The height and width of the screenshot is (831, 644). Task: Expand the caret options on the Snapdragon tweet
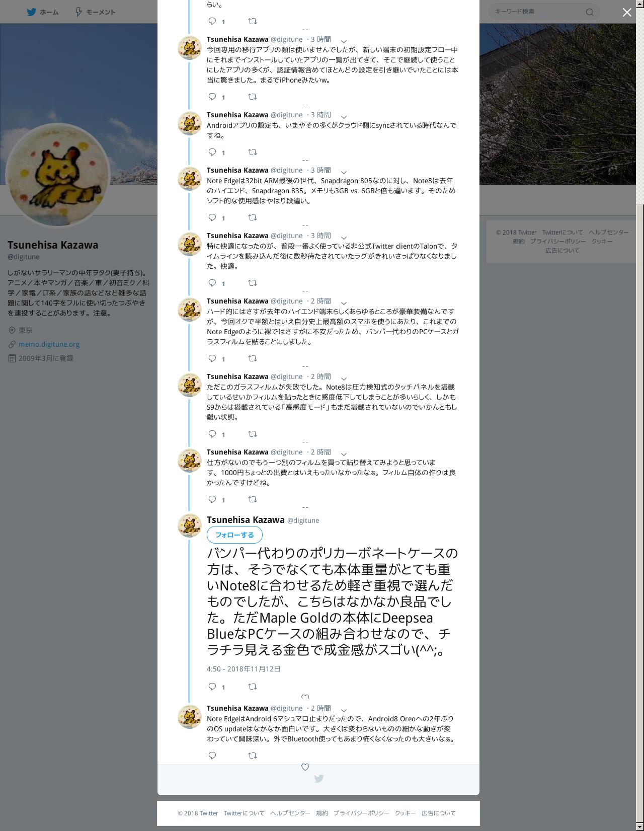point(344,172)
